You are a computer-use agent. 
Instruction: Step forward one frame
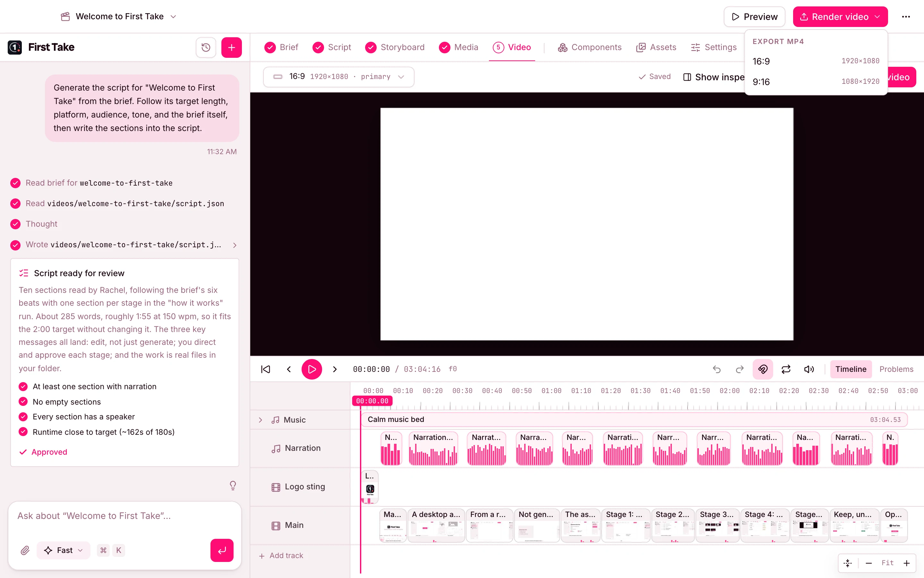335,369
